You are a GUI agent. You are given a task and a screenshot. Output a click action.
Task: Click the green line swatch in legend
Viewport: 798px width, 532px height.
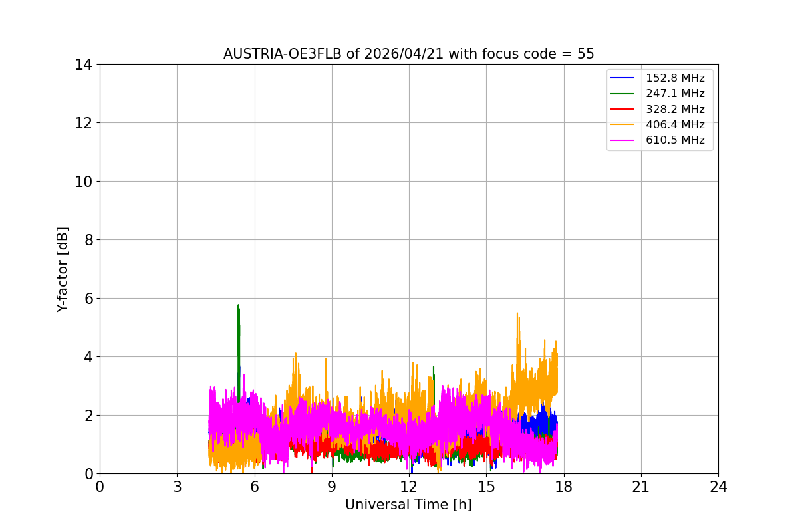623,94
